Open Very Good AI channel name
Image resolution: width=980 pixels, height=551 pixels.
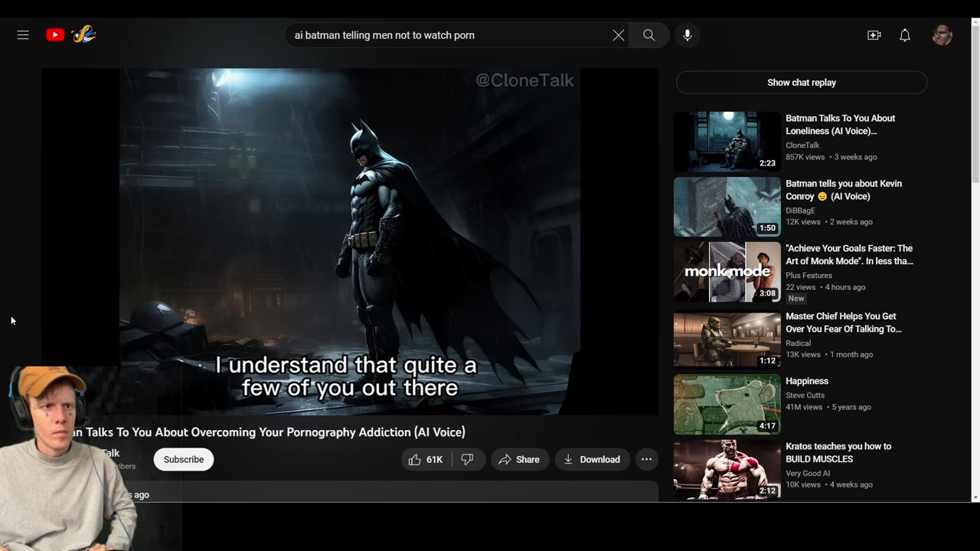807,473
